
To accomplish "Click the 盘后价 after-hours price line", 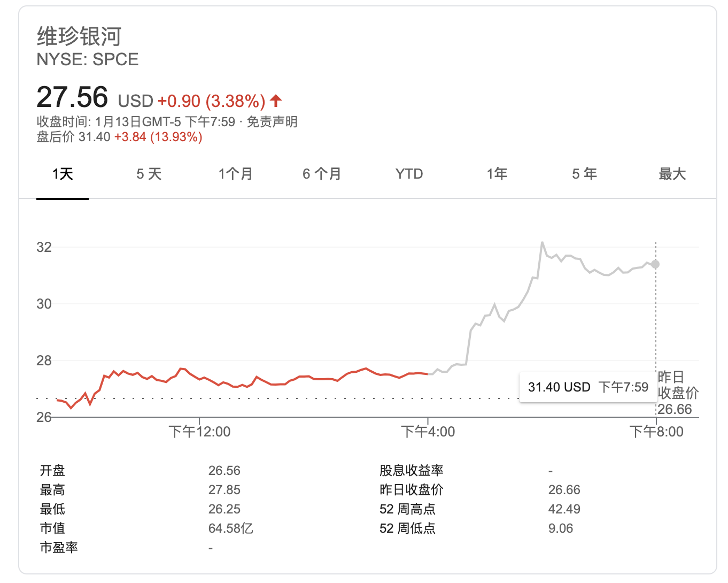I will tap(119, 137).
